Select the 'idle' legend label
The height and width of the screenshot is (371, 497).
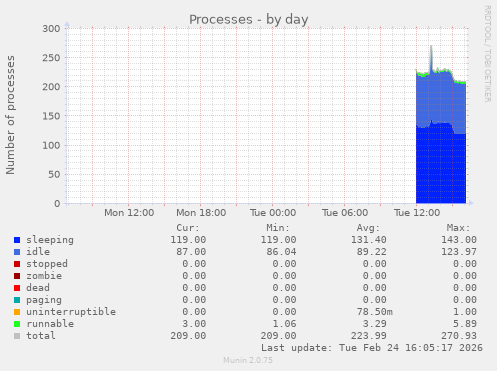coord(38,252)
